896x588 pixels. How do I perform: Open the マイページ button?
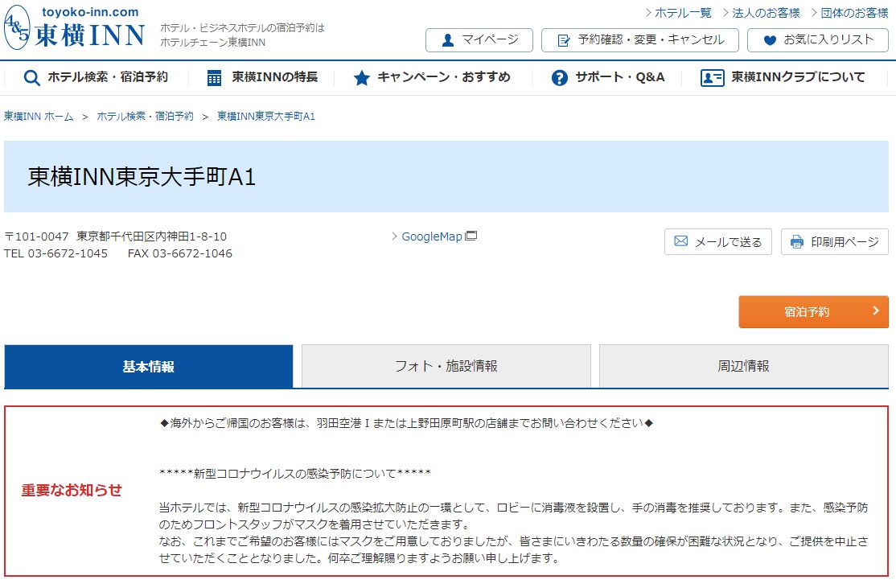pos(479,40)
